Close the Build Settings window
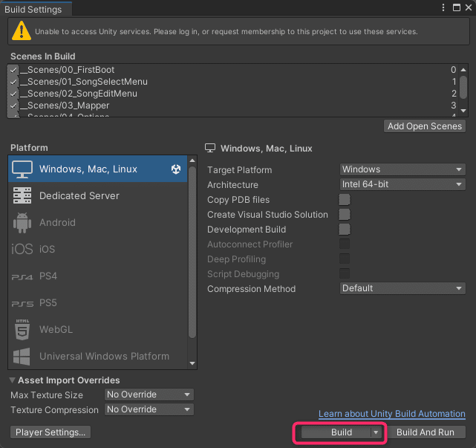This screenshot has width=476, height=448. point(469,7)
